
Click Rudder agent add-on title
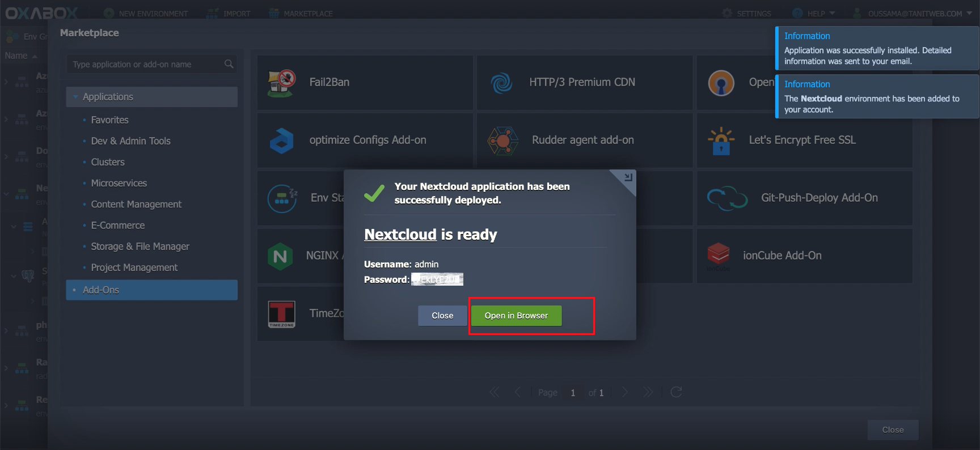[x=583, y=140]
